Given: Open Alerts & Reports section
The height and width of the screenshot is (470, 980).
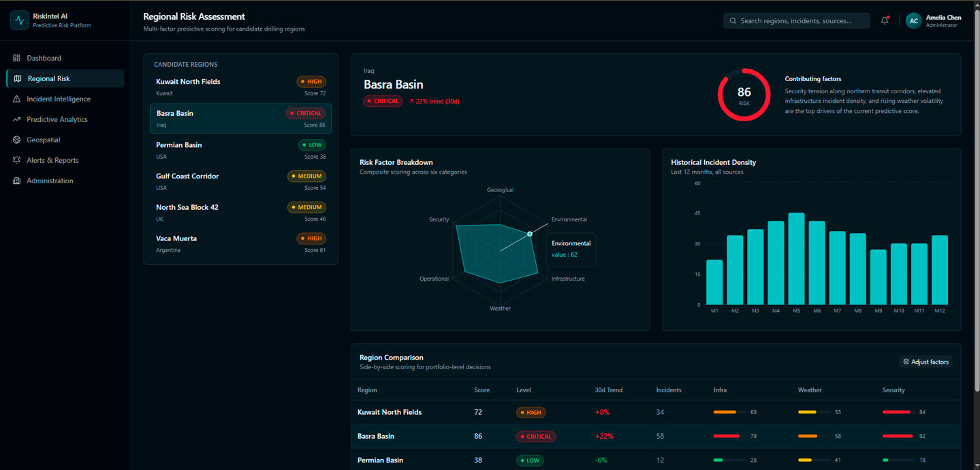Looking at the screenshot, I should point(65,160).
